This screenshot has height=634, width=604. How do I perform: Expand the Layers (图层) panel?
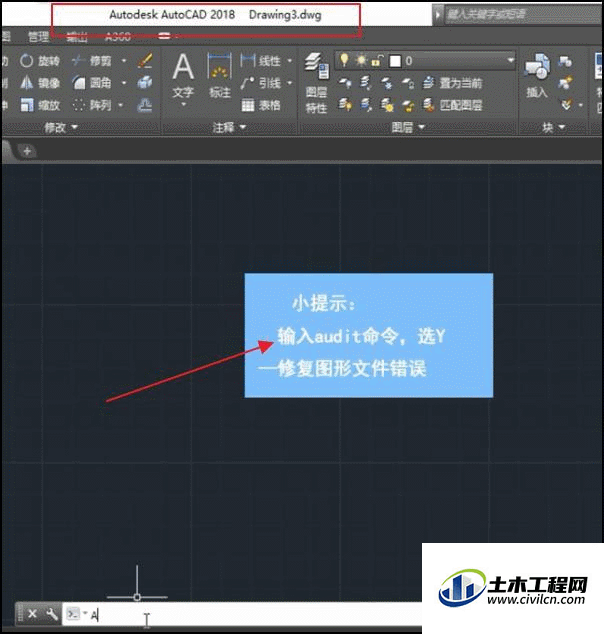pyautogui.click(x=408, y=128)
